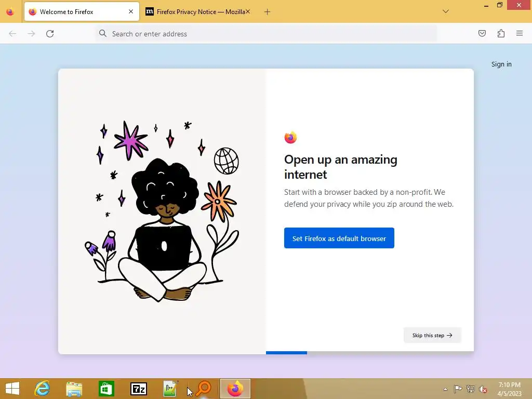532x399 pixels.
Task: Go back one page
Action: (x=12, y=34)
